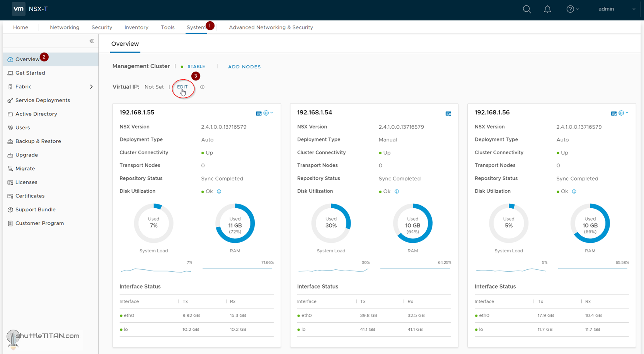
Task: Open the help question mark icon
Action: pos(570,9)
